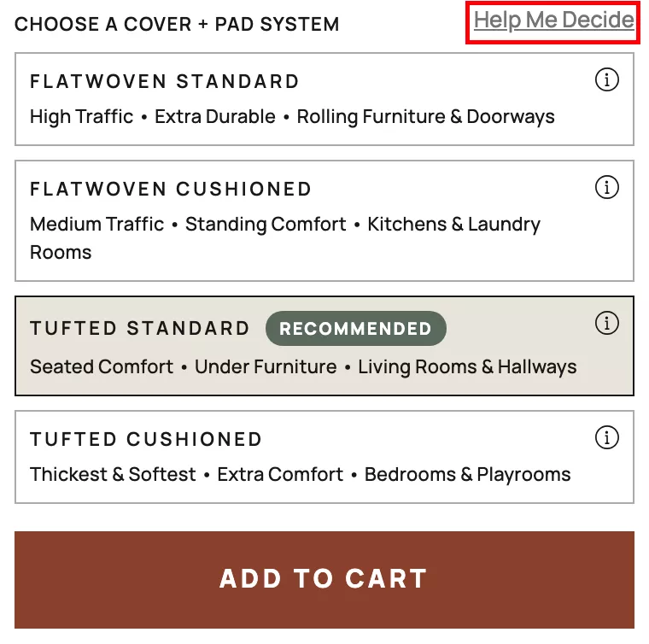Click the Bedrooms & Playrooms description text
Viewport: 649px width, 644px height.
(467, 474)
